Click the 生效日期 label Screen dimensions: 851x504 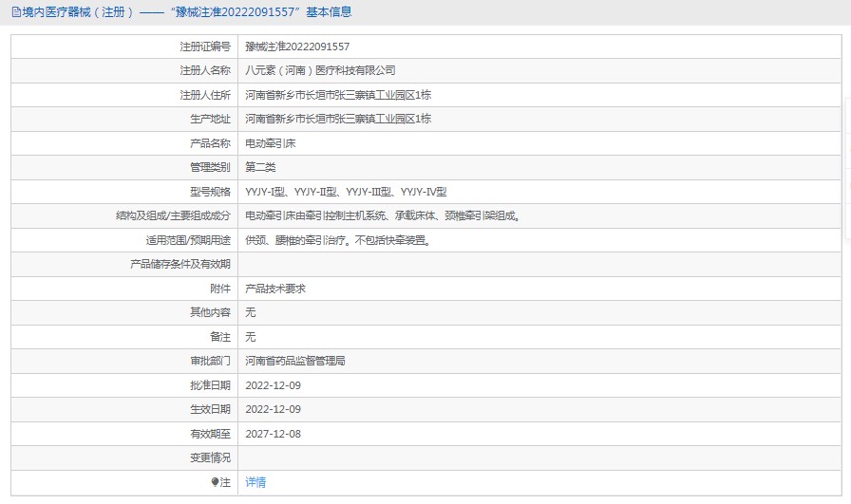[210, 410]
